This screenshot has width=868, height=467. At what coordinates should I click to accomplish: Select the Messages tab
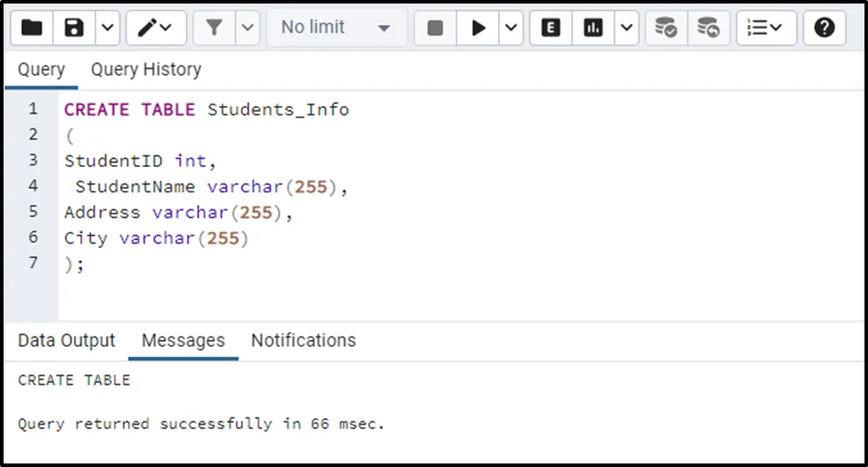[183, 341]
